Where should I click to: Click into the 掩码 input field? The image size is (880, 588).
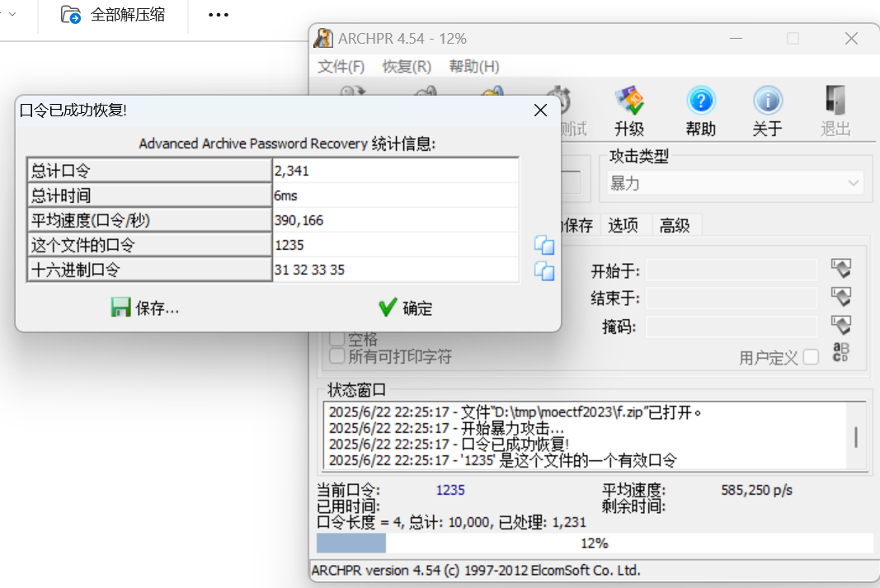[x=732, y=326]
